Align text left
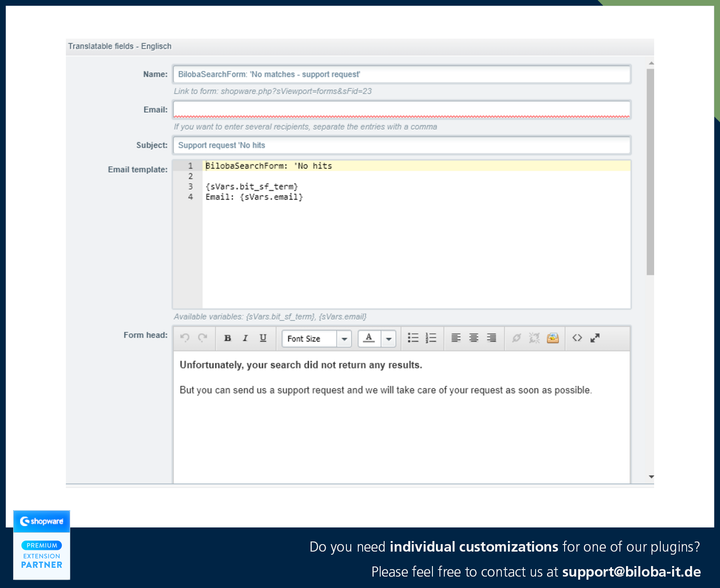The image size is (720, 588). [x=456, y=338]
